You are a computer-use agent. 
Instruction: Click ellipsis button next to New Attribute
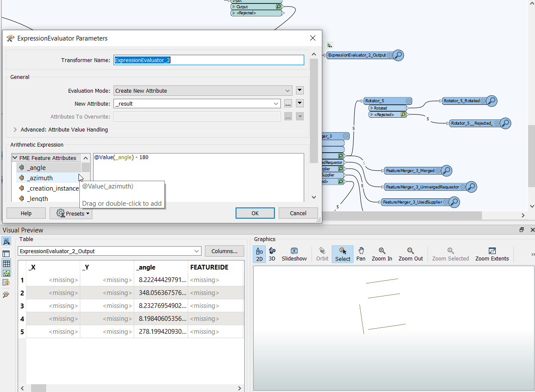pyautogui.click(x=288, y=103)
